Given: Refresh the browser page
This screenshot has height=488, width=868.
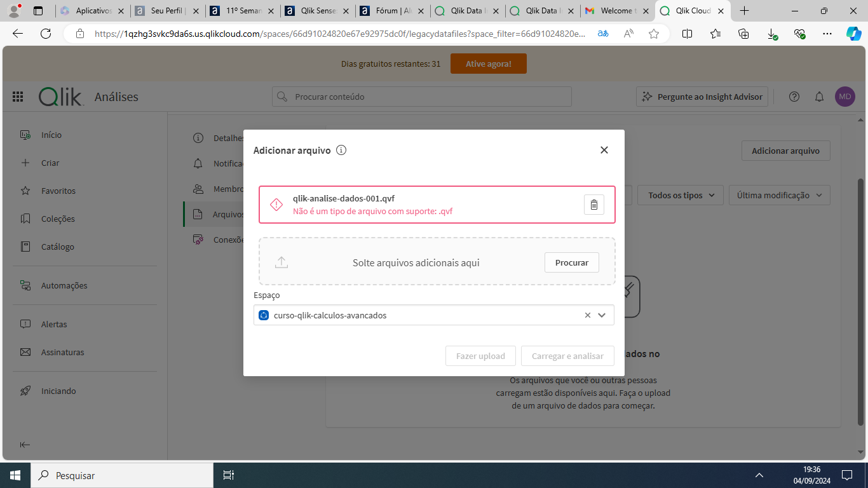Looking at the screenshot, I should coord(46,34).
